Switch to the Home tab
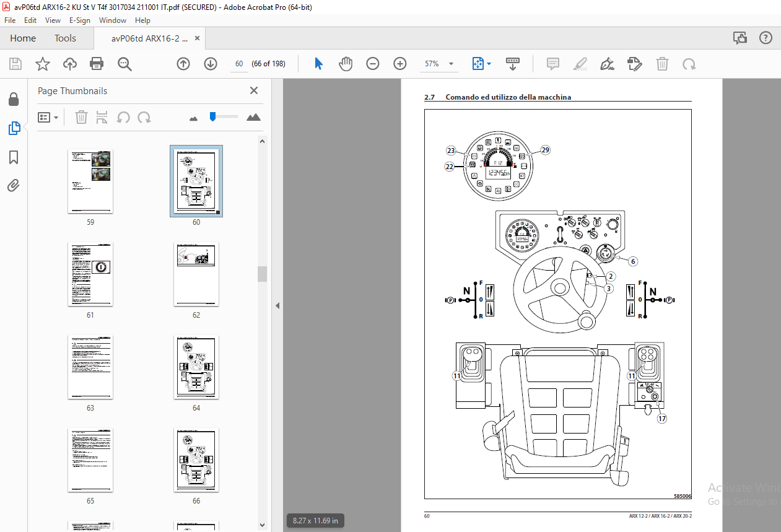 pos(23,38)
